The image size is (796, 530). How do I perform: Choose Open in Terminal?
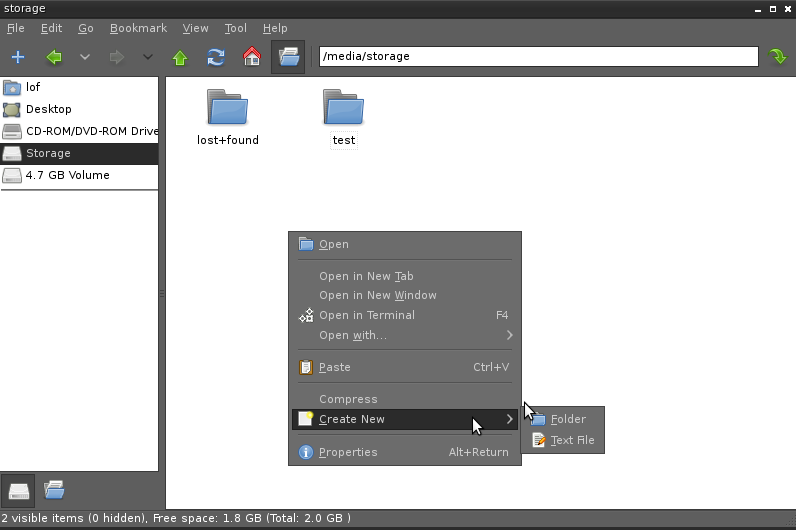point(405,315)
